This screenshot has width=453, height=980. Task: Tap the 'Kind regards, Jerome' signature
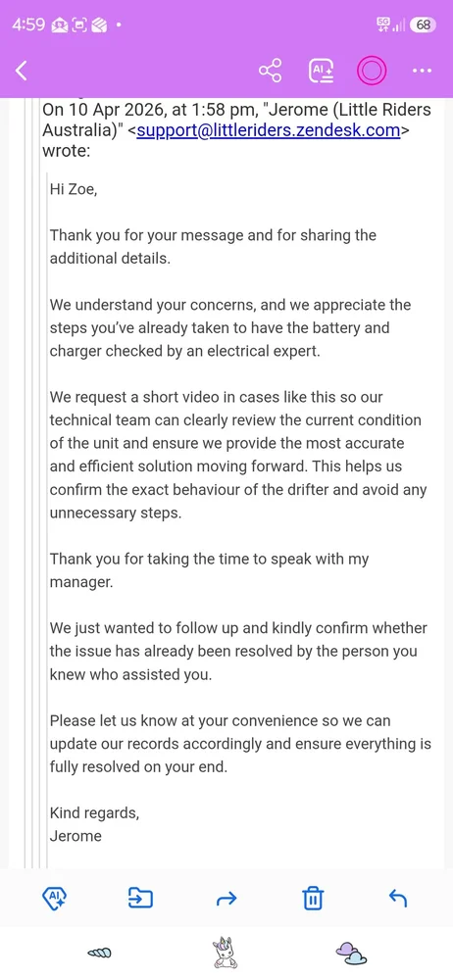tap(94, 824)
